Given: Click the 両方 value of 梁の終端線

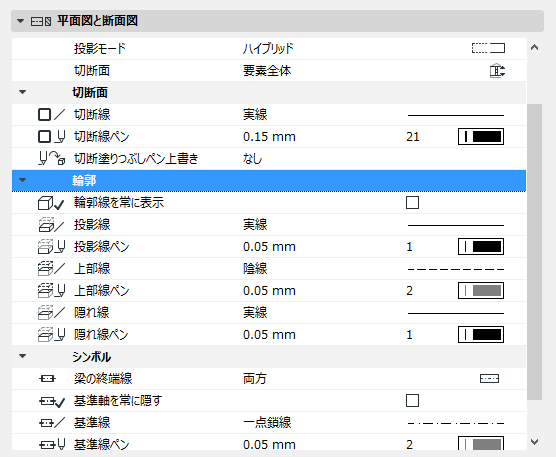Looking at the screenshot, I should coord(255,379).
